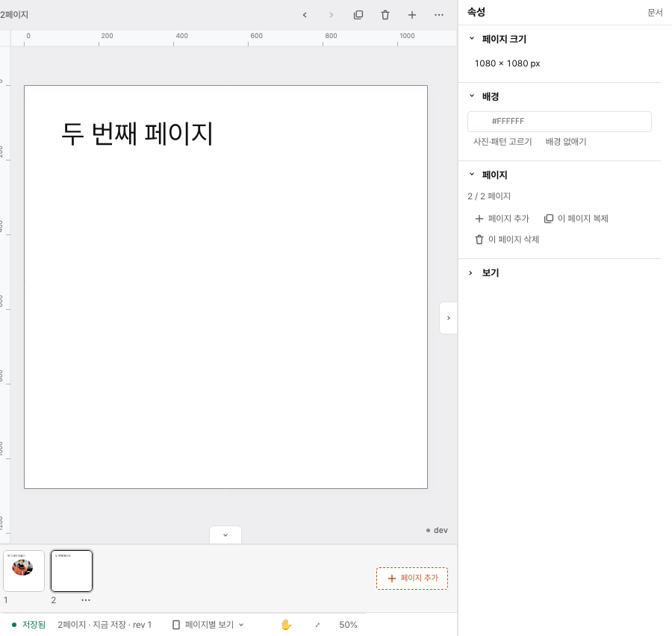Click the 저장됨 saved status
The height and width of the screenshot is (636, 672).
(x=28, y=625)
